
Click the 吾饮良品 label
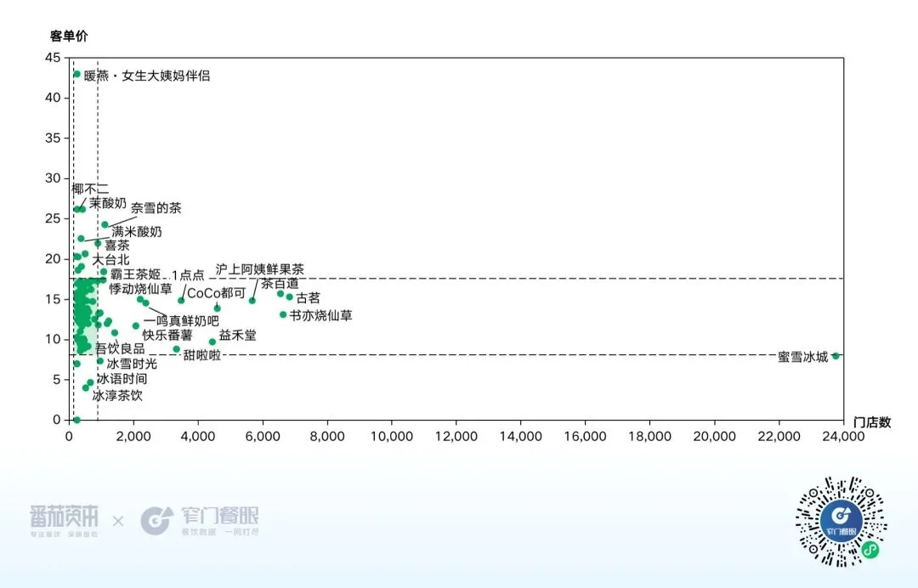(120, 348)
